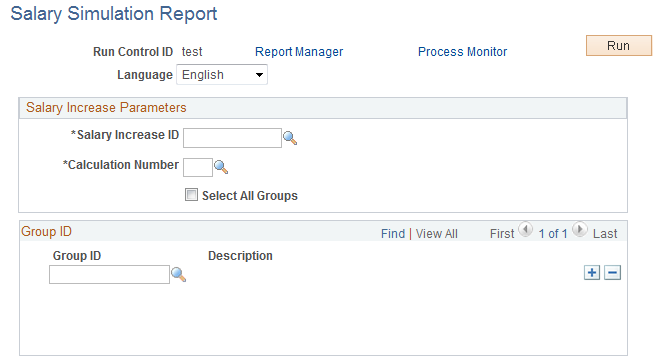Click Find in Group ID grid
The height and width of the screenshot is (361, 658).
click(393, 234)
